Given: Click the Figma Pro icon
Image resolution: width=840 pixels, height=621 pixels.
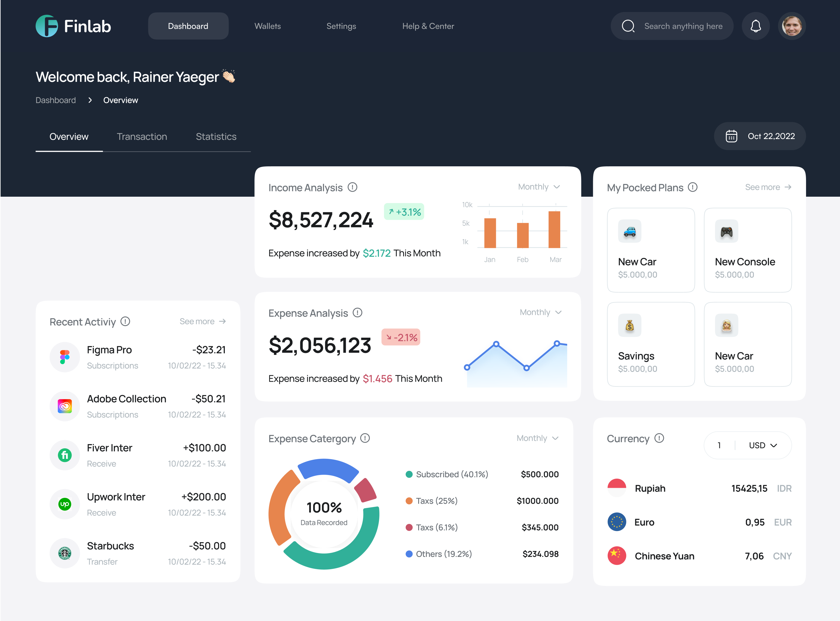Looking at the screenshot, I should (65, 357).
